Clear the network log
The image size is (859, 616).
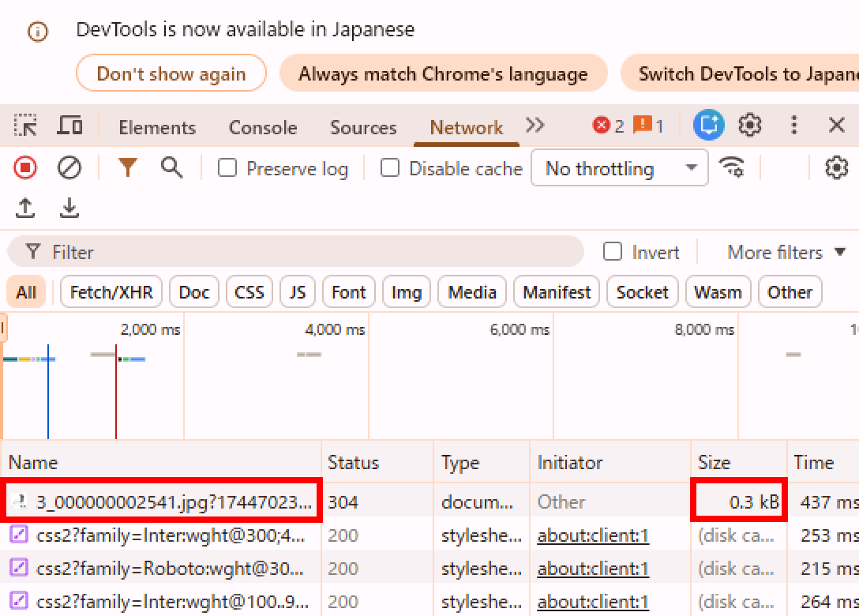pyautogui.click(x=69, y=167)
